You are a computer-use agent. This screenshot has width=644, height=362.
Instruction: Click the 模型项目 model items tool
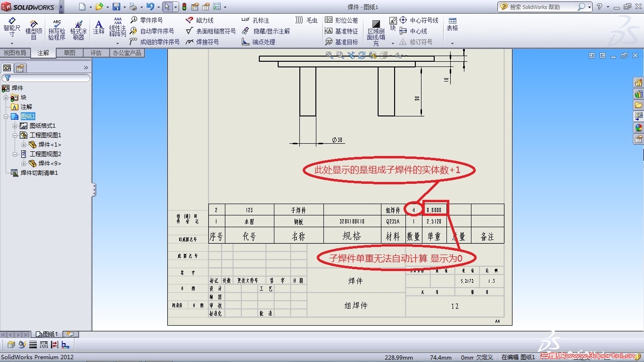(33, 30)
